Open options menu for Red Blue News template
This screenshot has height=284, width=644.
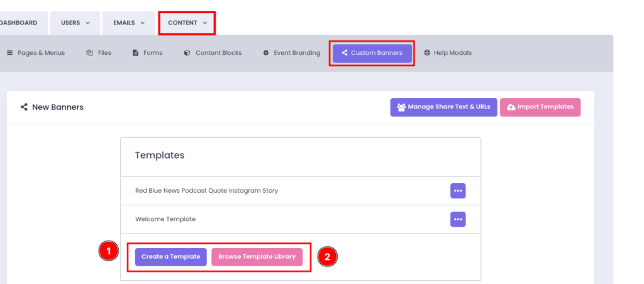tap(458, 191)
